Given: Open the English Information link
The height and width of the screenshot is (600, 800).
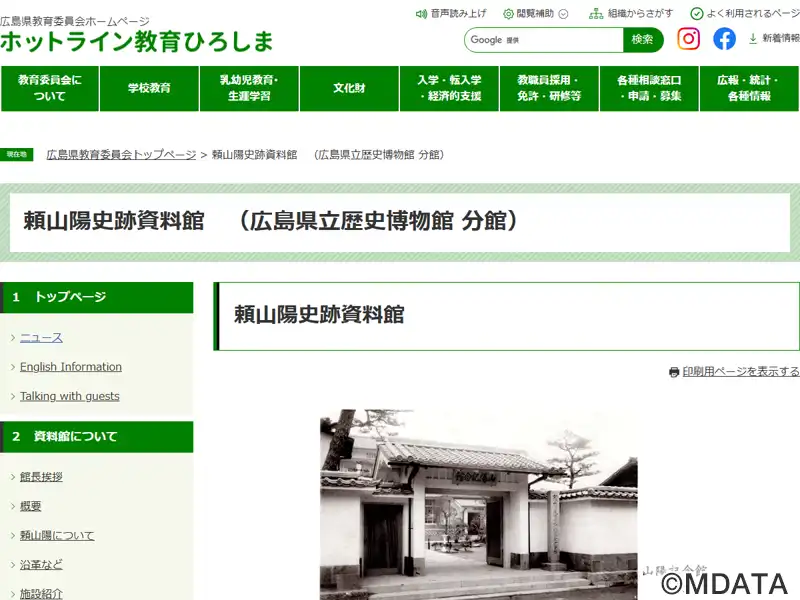Looking at the screenshot, I should click(x=71, y=367).
